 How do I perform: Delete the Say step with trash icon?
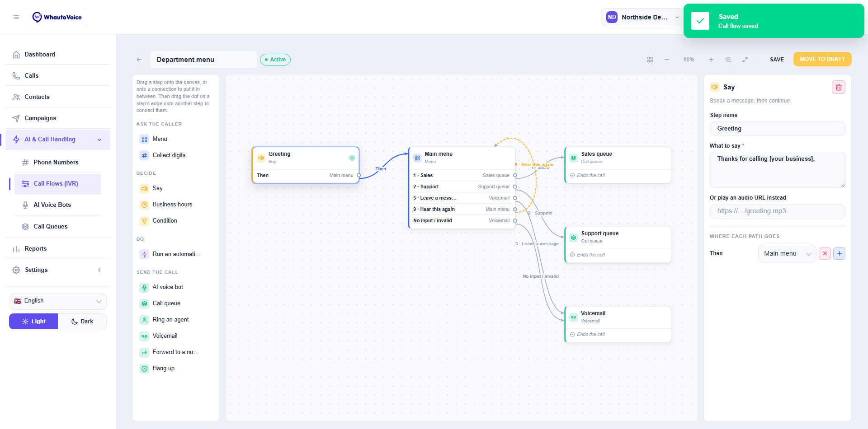pos(839,87)
